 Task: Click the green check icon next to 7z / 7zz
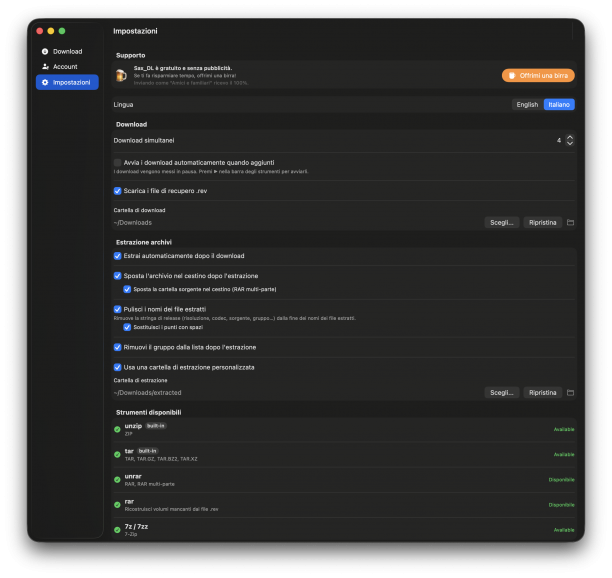click(x=117, y=530)
